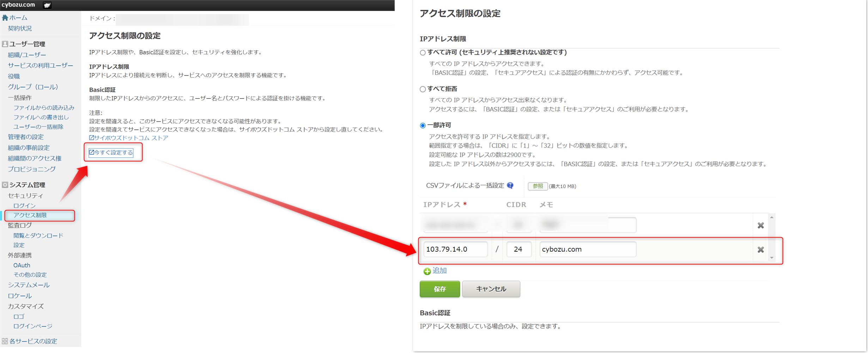Delete the blurred first IP address row
Viewport: 868px width, 353px height.
click(760, 225)
